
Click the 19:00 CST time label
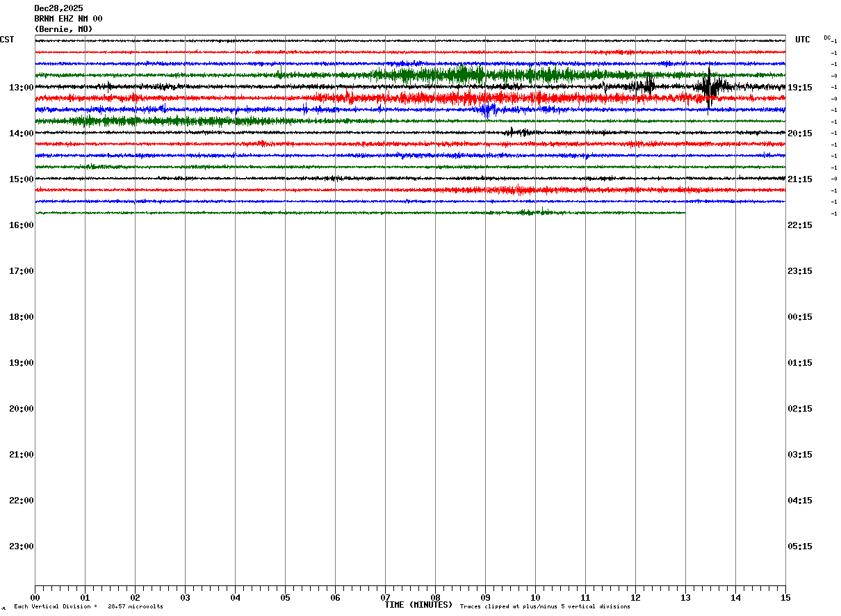pos(21,363)
